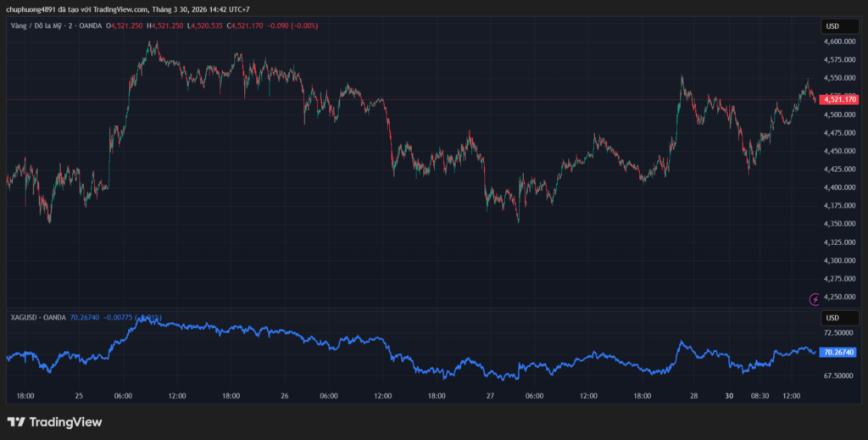
Task: Click the TradingView logo at bottom left
Action: [54, 421]
